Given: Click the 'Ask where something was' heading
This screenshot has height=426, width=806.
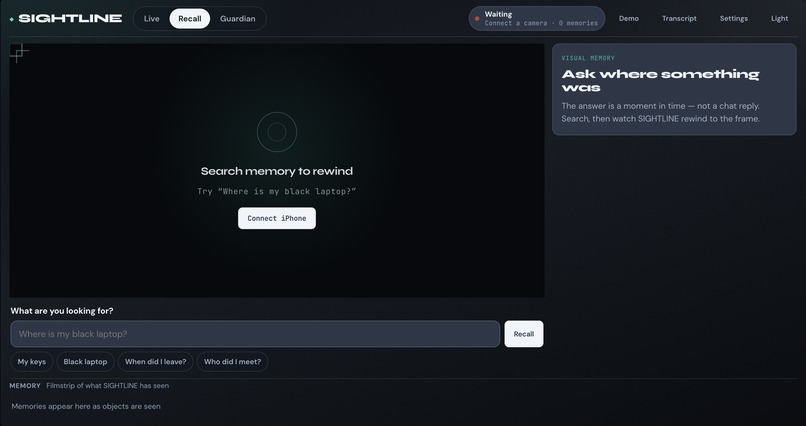Looking at the screenshot, I should 660,81.
